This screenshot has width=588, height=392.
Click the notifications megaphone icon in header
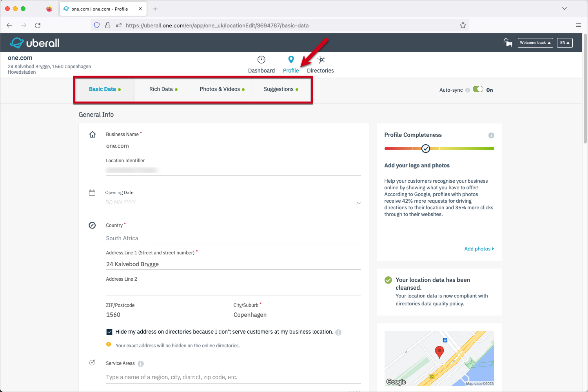coord(508,42)
